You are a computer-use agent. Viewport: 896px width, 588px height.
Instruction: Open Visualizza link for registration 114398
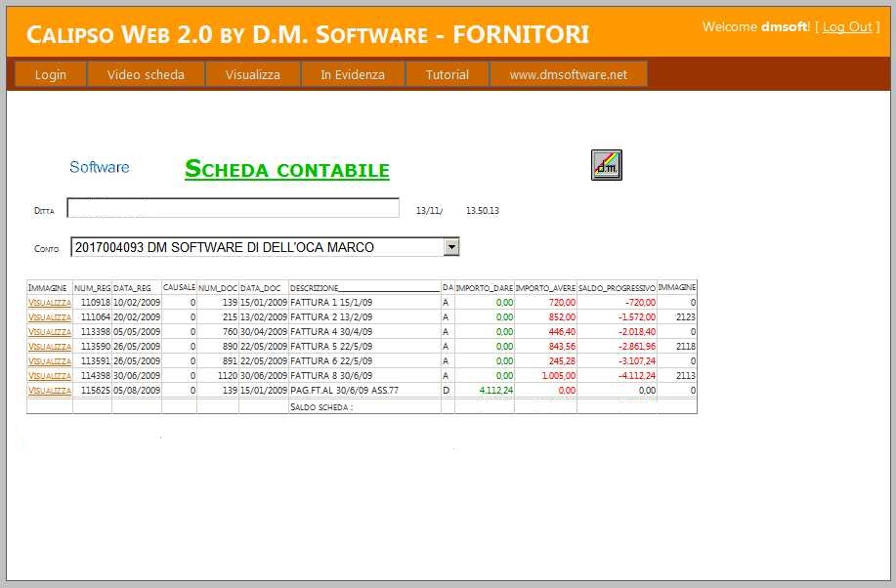(50, 376)
